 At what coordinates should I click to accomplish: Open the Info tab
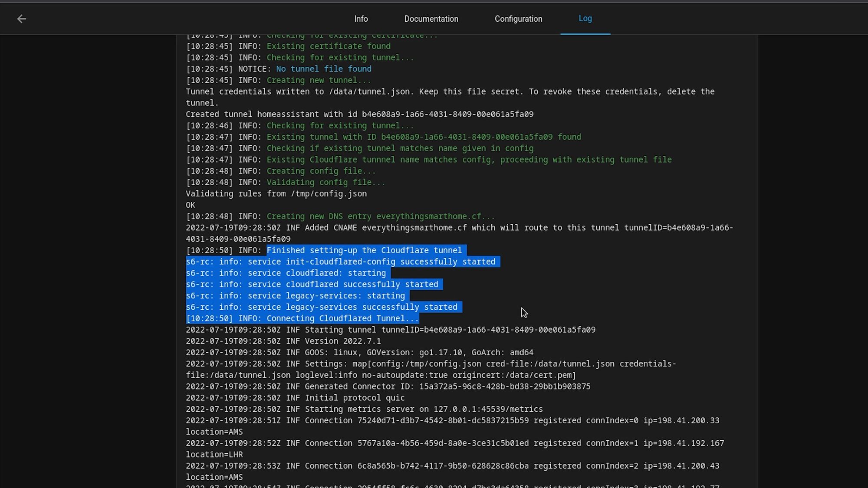coord(361,19)
